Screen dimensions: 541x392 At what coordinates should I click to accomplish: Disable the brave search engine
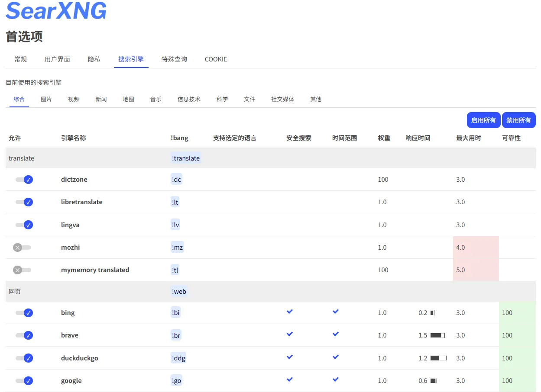click(x=24, y=335)
